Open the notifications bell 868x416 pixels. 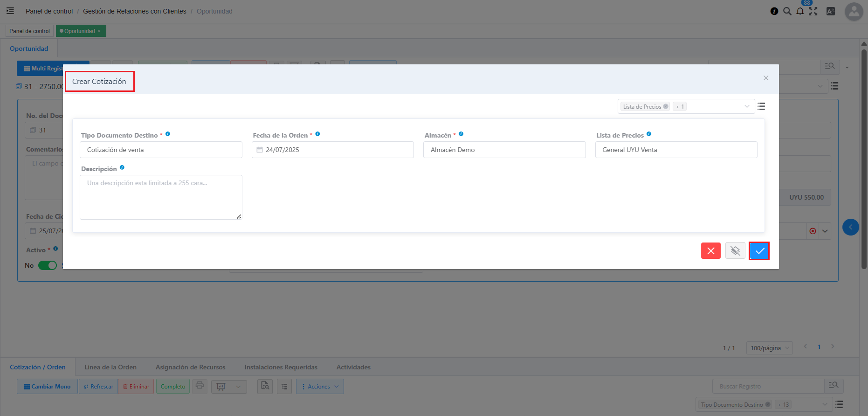point(800,11)
